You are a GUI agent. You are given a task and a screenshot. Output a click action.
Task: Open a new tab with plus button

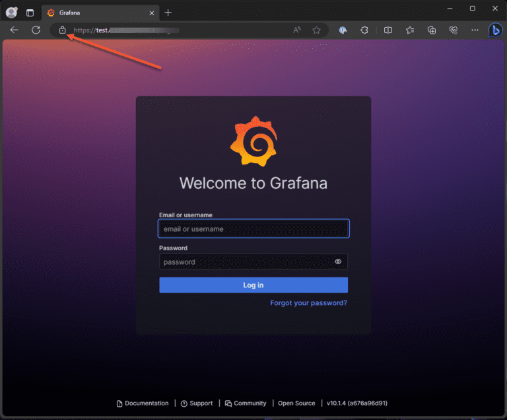point(168,13)
